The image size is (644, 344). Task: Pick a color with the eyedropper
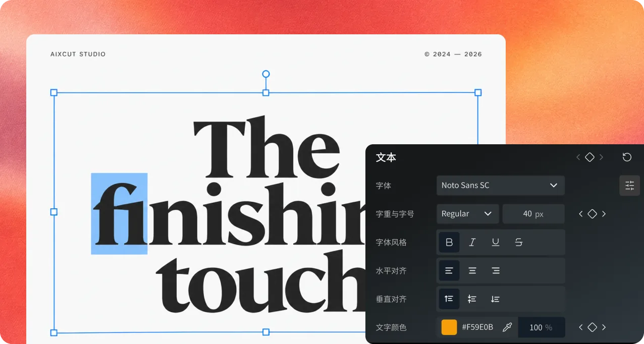507,327
